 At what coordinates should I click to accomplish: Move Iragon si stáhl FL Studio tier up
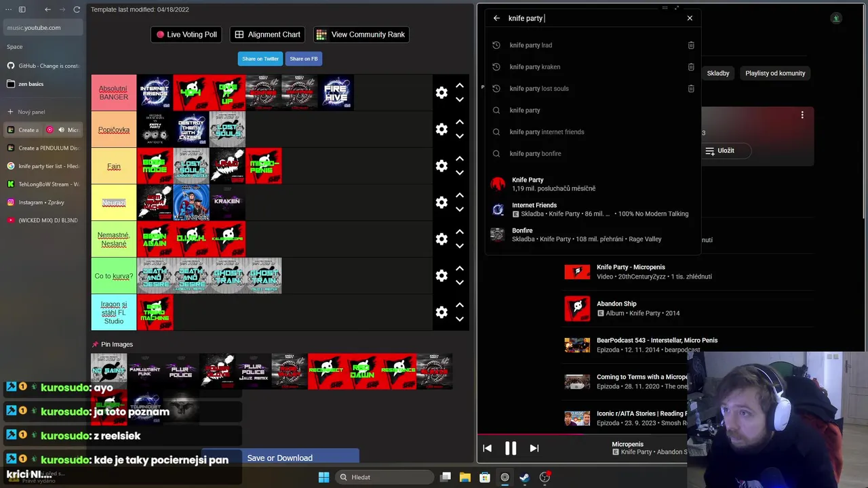tap(460, 305)
